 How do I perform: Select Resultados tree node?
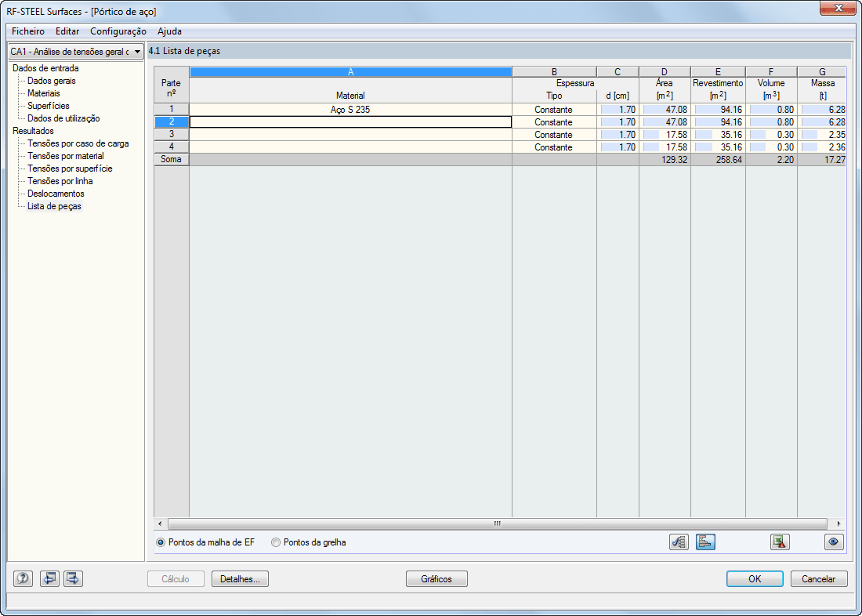pos(33,131)
